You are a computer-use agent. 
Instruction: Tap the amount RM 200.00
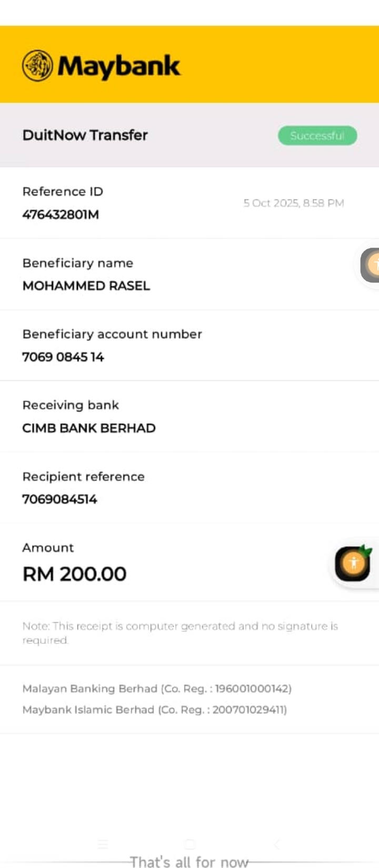pyautogui.click(x=75, y=574)
